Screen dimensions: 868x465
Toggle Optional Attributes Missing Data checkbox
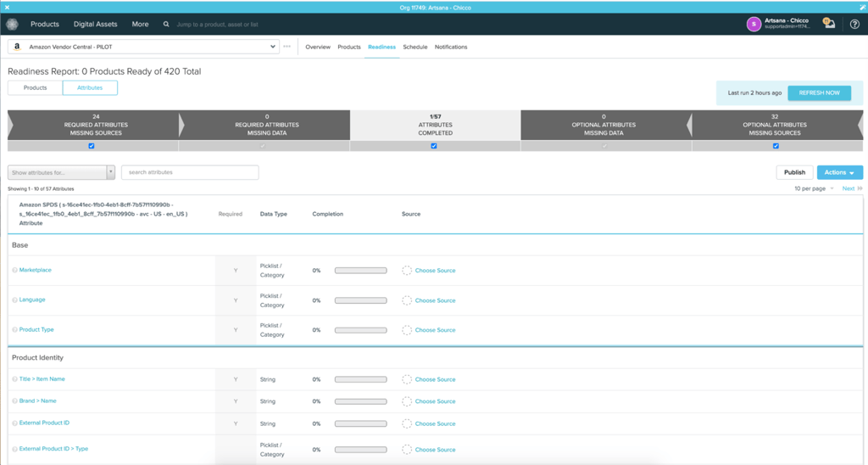click(604, 146)
